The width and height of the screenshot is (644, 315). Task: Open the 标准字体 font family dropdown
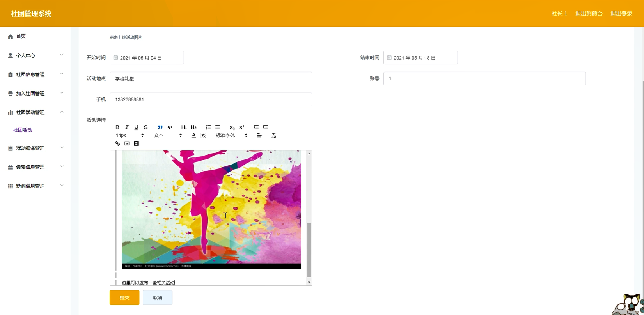point(231,135)
